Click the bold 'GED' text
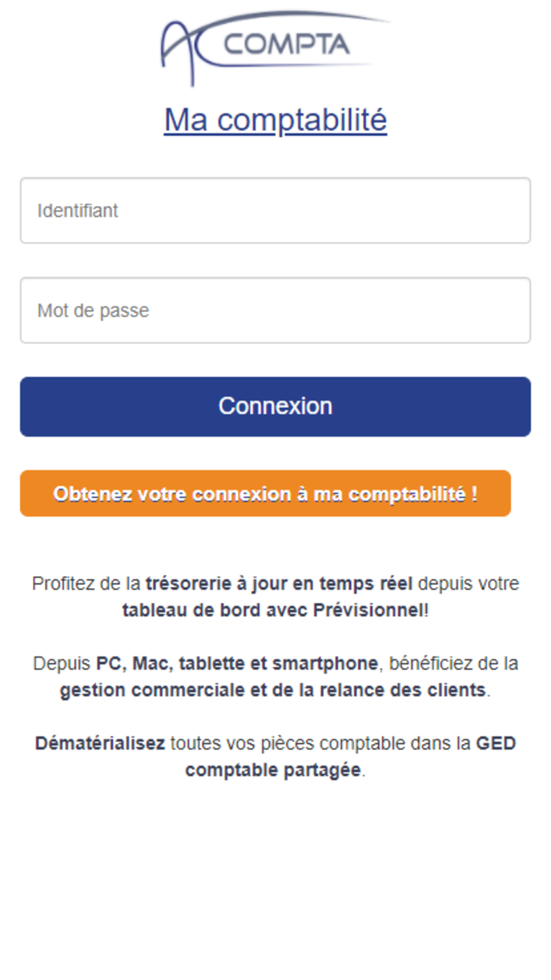This screenshot has width=551, height=980. (495, 743)
